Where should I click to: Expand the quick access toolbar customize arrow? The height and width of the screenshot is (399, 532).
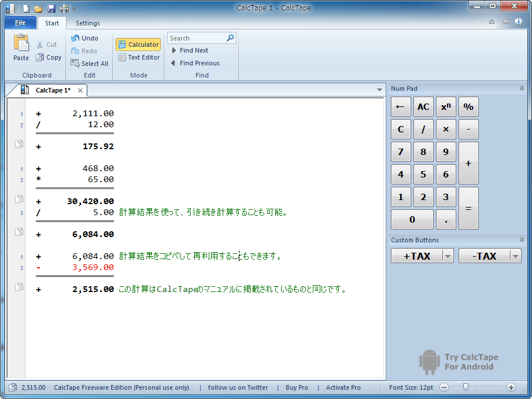click(x=74, y=9)
